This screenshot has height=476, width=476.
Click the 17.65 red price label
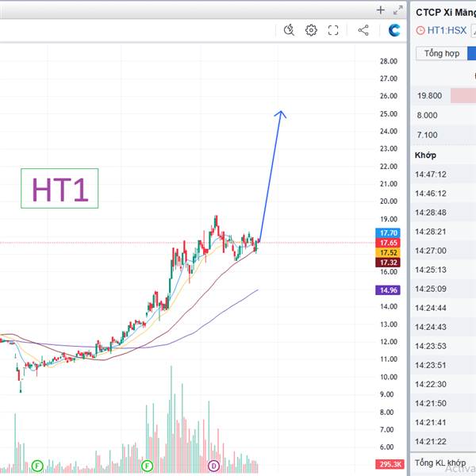[x=388, y=243]
